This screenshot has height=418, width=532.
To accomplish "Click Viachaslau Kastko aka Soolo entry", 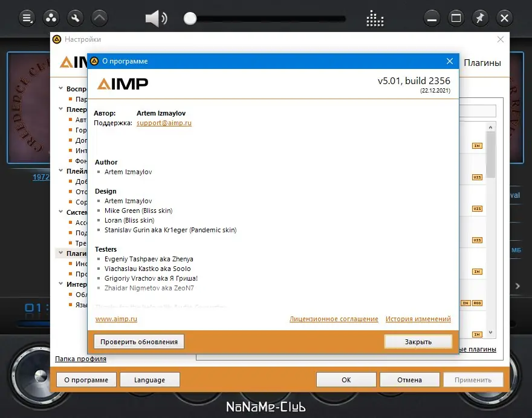I will (x=148, y=269).
